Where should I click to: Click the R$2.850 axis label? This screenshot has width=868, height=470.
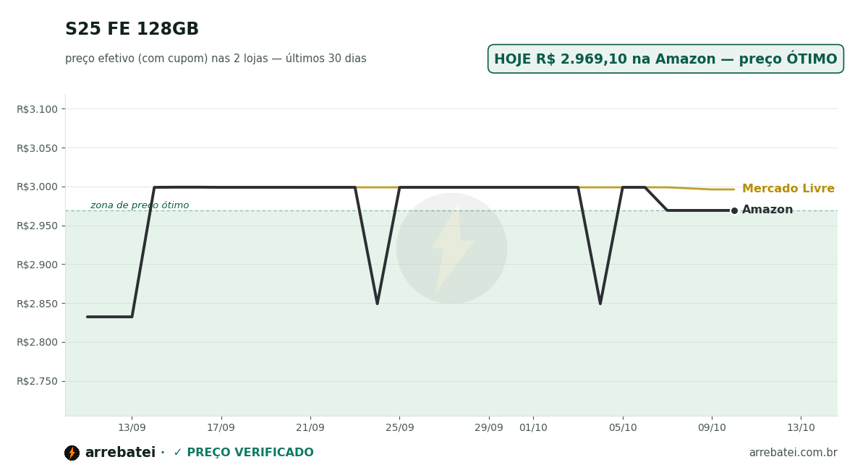coord(37,304)
